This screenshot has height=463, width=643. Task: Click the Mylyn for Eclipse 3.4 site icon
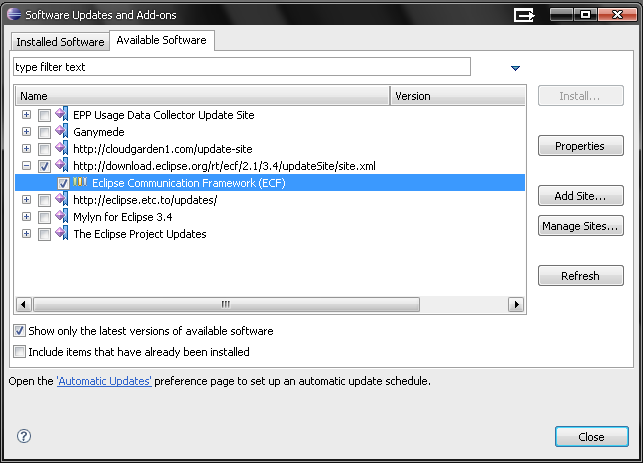pos(62,217)
